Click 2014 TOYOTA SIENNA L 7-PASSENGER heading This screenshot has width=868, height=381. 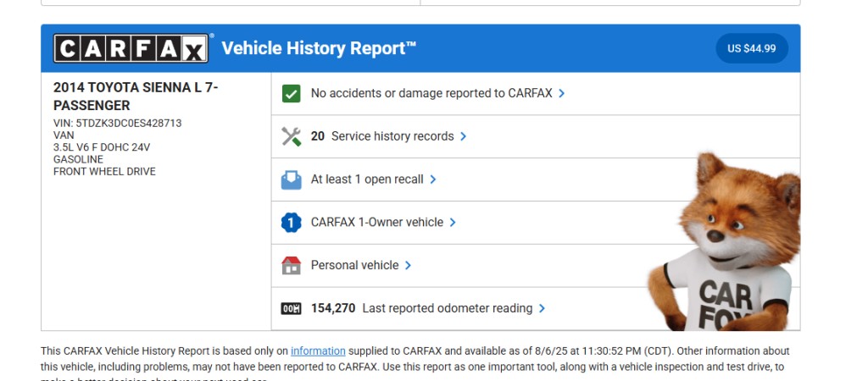tap(136, 97)
